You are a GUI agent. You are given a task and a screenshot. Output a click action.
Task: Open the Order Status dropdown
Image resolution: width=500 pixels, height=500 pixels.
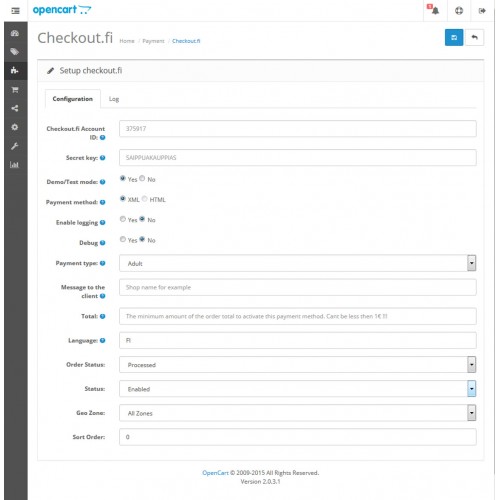click(x=298, y=365)
